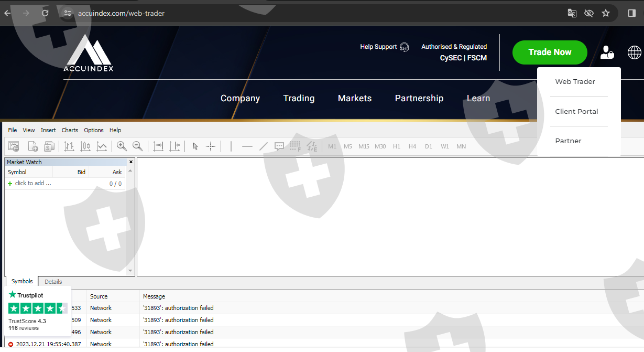644x352 pixels.
Task: Select the M15 timeframe
Action: point(364,146)
